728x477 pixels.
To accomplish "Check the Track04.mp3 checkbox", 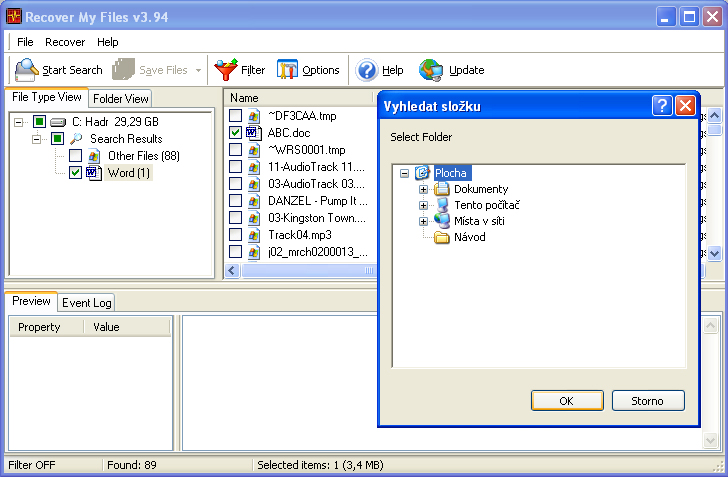I will 235,235.
